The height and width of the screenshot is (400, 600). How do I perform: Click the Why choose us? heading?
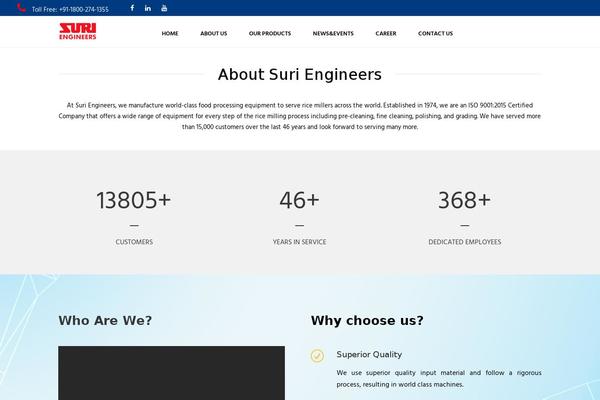tap(367, 320)
